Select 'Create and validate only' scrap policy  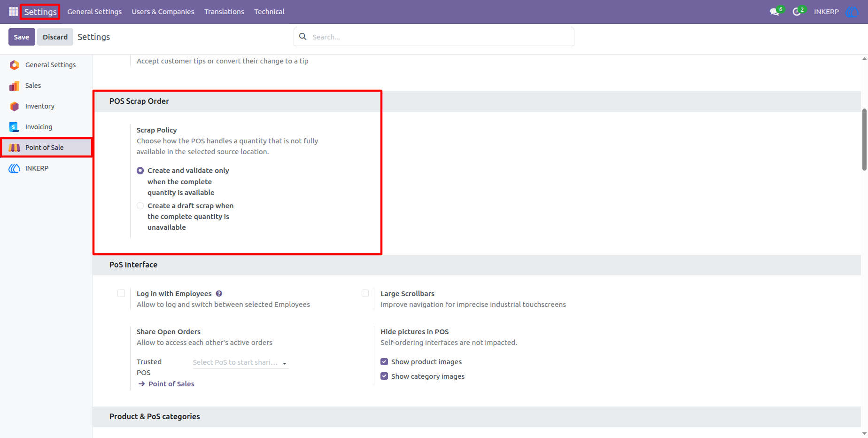coord(140,171)
